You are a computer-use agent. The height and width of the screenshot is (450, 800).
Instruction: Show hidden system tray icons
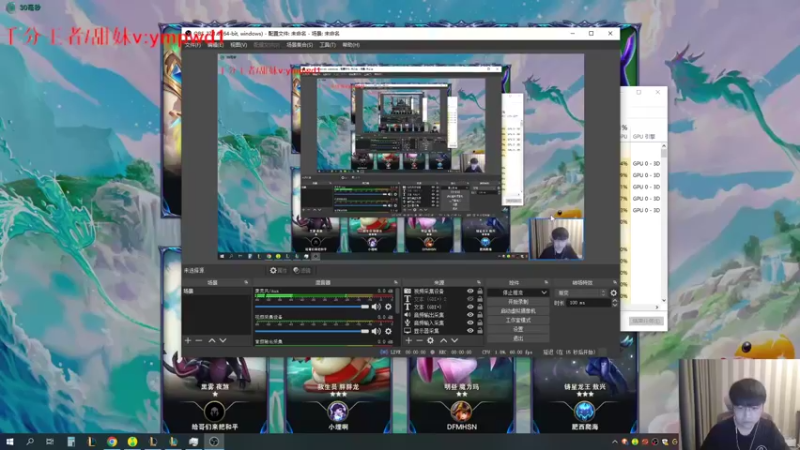(x=615, y=442)
